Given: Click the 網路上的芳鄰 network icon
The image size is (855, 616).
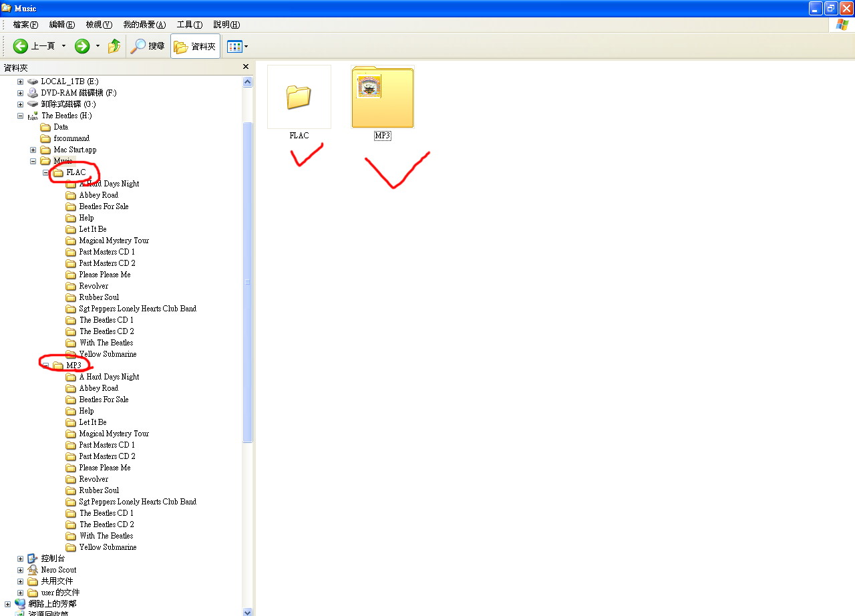Looking at the screenshot, I should [x=20, y=604].
